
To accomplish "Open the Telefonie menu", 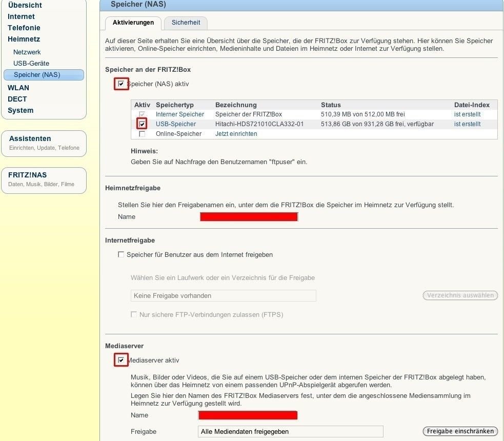I will coord(24,28).
